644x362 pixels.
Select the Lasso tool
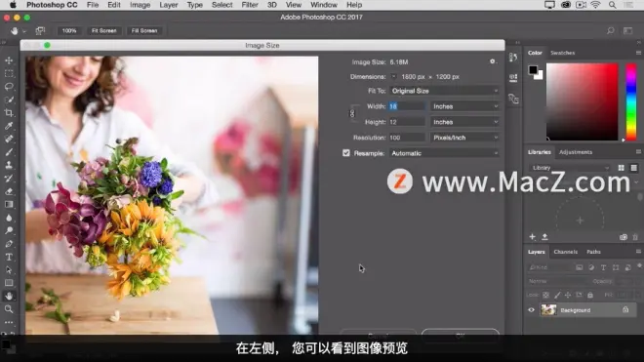tap(9, 87)
